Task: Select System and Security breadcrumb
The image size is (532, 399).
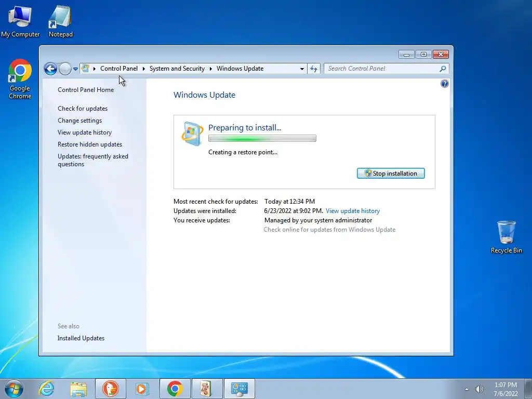Action: tap(177, 69)
